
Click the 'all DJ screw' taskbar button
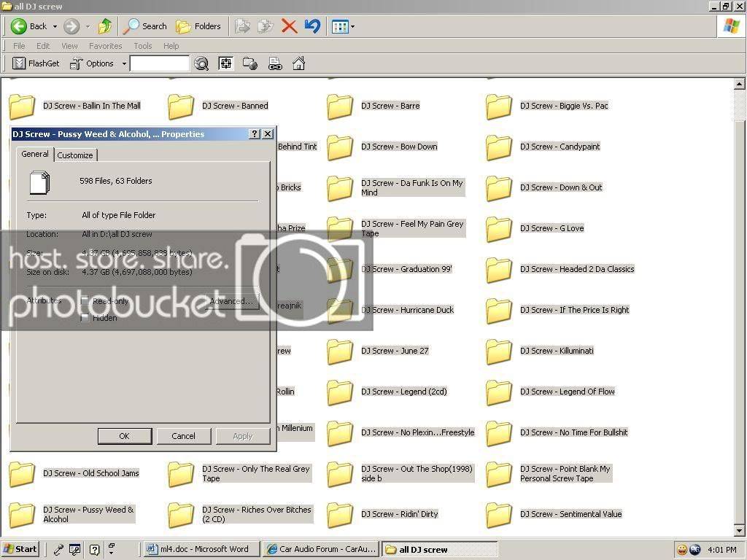coord(440,550)
